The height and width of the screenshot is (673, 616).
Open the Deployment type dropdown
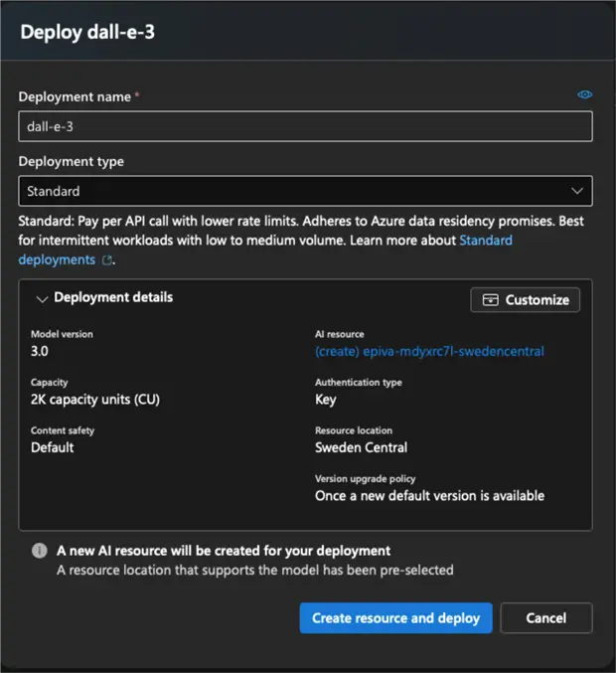pyautogui.click(x=305, y=191)
